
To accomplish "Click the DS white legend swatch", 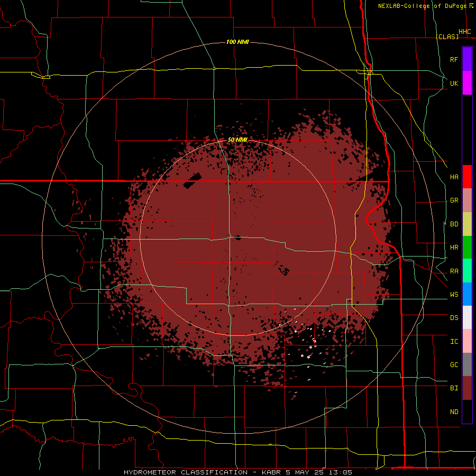I will point(467,317).
